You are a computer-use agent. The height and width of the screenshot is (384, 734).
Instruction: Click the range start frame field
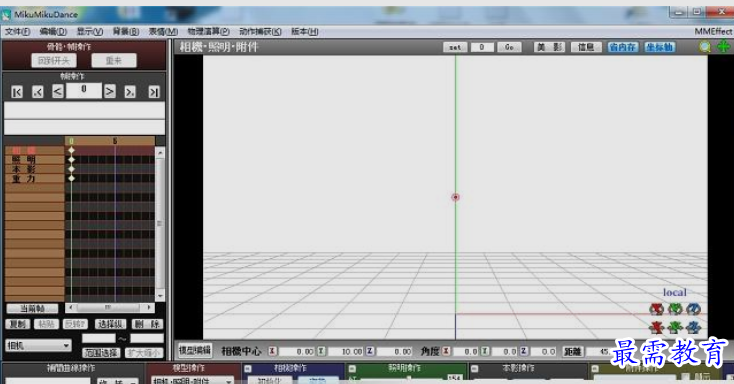click(98, 338)
